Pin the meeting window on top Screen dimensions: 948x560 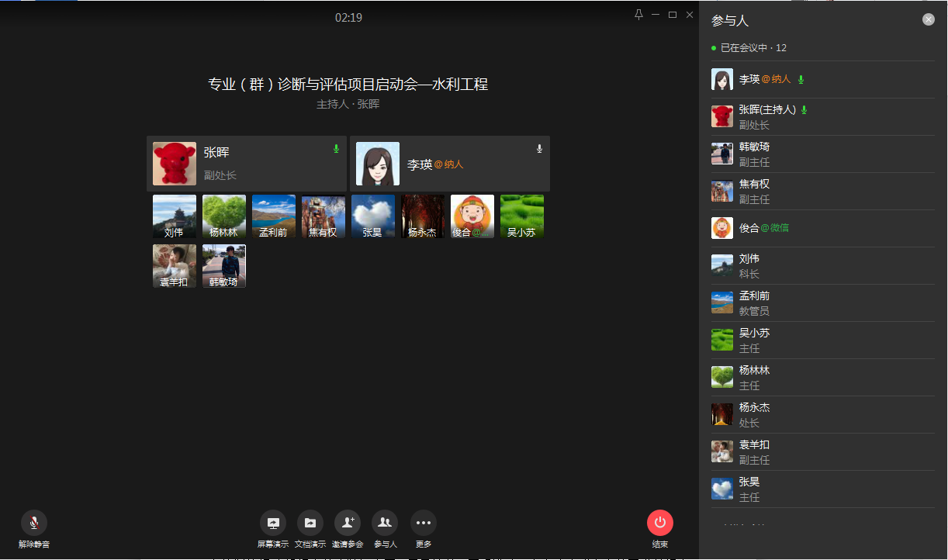click(x=638, y=15)
